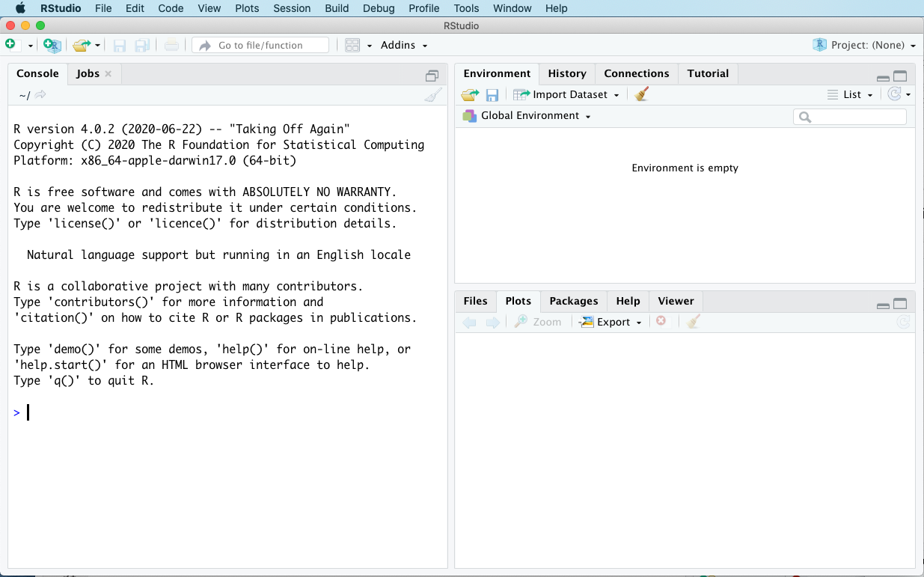This screenshot has height=577, width=924.
Task: Open the Packages tab
Action: 573,301
